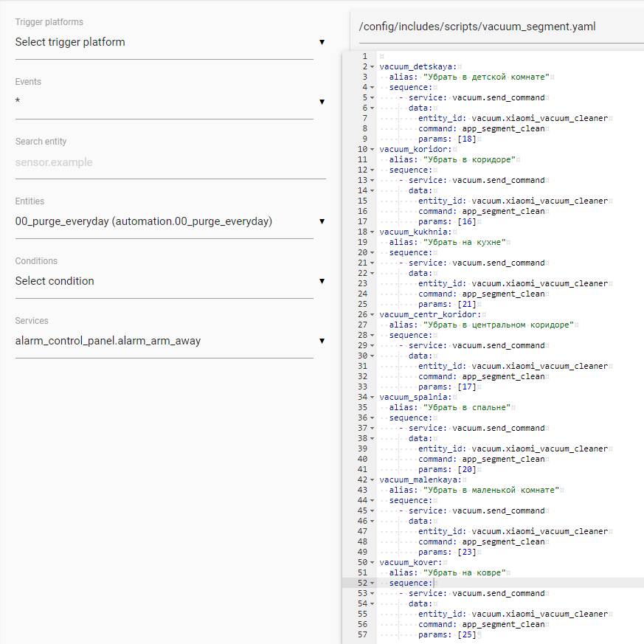Collapse the service fold at line 13
Viewport: 644px width, 644px height.
[372, 180]
